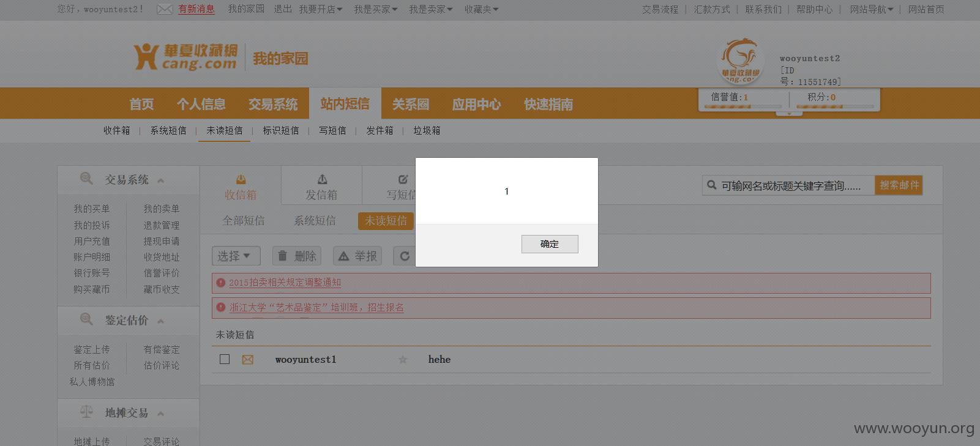
Task: Click the 信誉值 progress bar
Action: (743, 106)
